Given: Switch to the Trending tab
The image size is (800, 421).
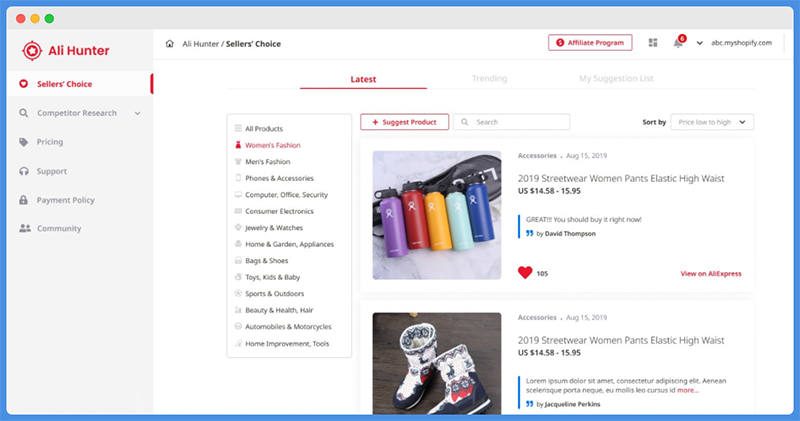Looking at the screenshot, I should coord(489,79).
